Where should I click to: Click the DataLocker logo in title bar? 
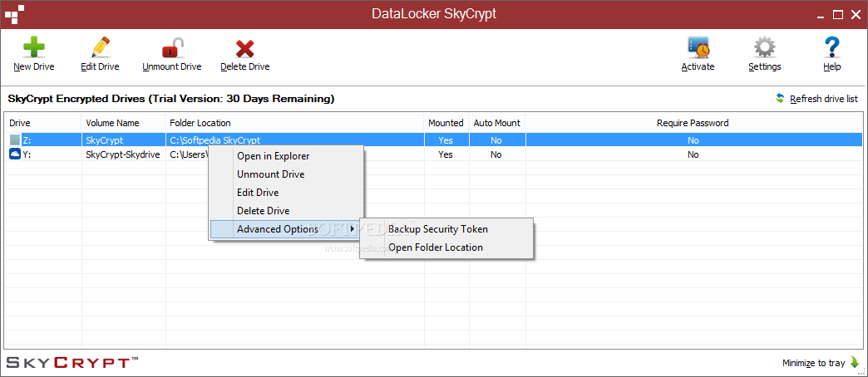(14, 14)
